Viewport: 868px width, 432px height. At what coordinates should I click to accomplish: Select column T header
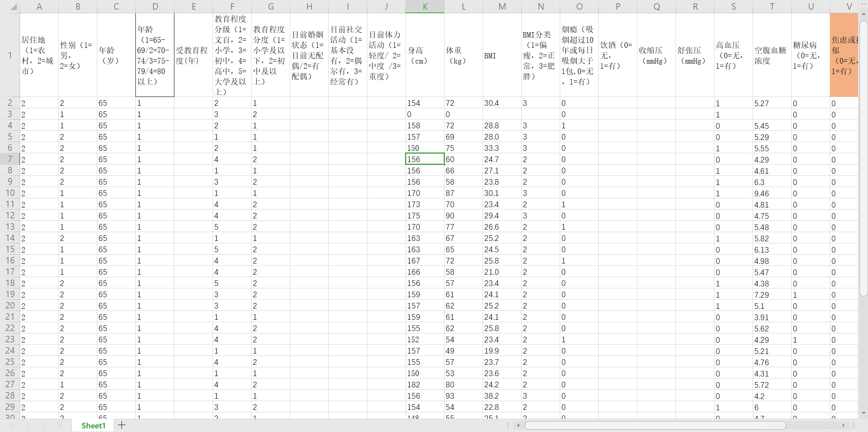pos(772,6)
